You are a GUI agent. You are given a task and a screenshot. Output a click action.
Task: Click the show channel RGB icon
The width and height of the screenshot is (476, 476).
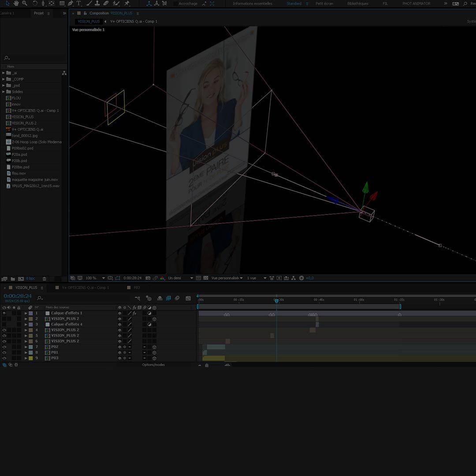point(162,278)
